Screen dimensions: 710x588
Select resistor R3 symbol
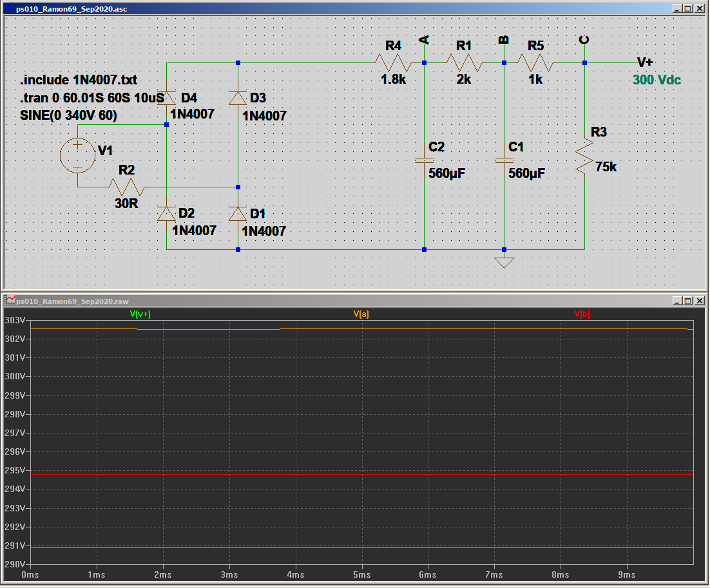tap(584, 156)
